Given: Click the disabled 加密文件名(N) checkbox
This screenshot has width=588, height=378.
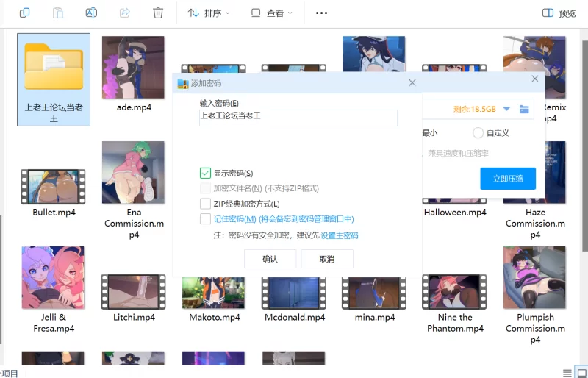Looking at the screenshot, I should click(205, 188).
